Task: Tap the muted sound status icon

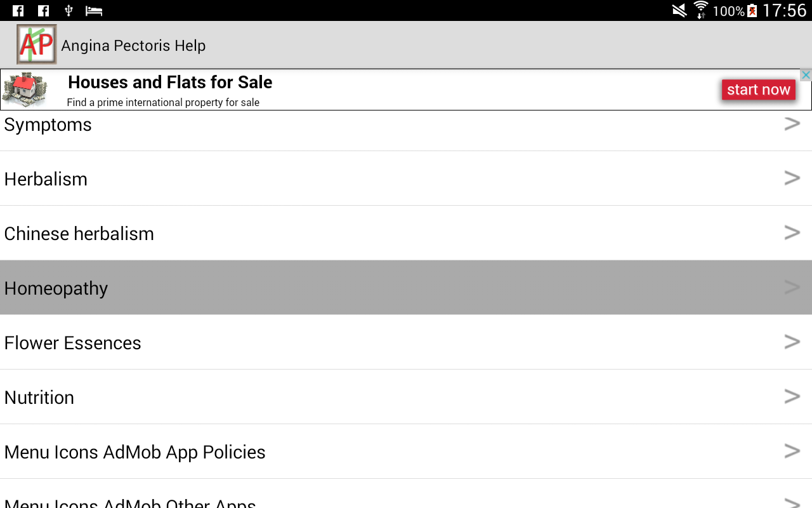Action: [x=679, y=11]
